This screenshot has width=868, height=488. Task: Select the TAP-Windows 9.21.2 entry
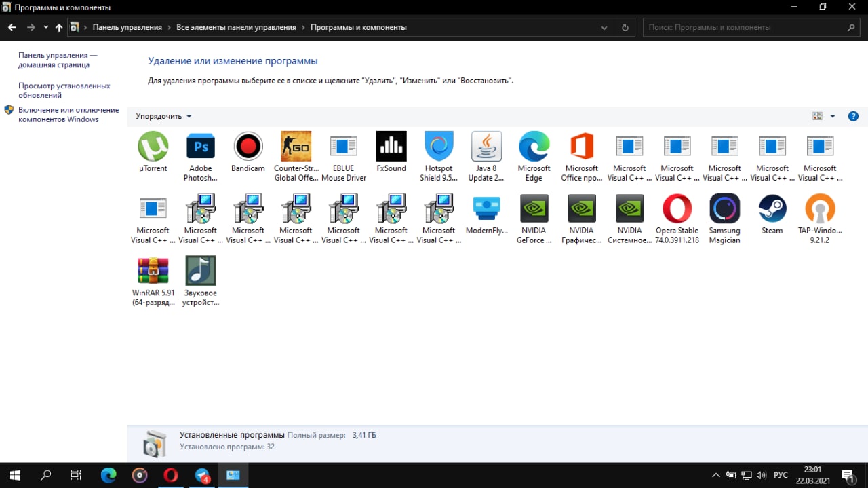[820, 219]
